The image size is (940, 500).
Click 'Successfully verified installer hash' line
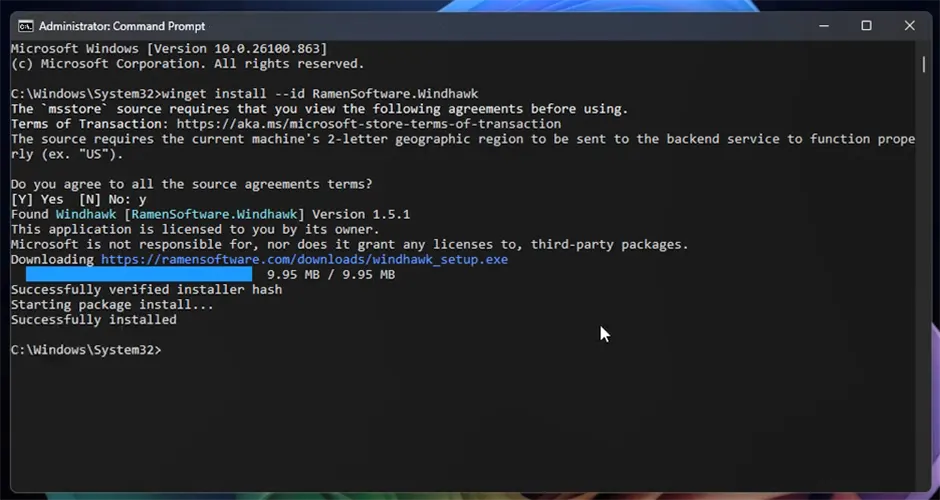point(146,289)
